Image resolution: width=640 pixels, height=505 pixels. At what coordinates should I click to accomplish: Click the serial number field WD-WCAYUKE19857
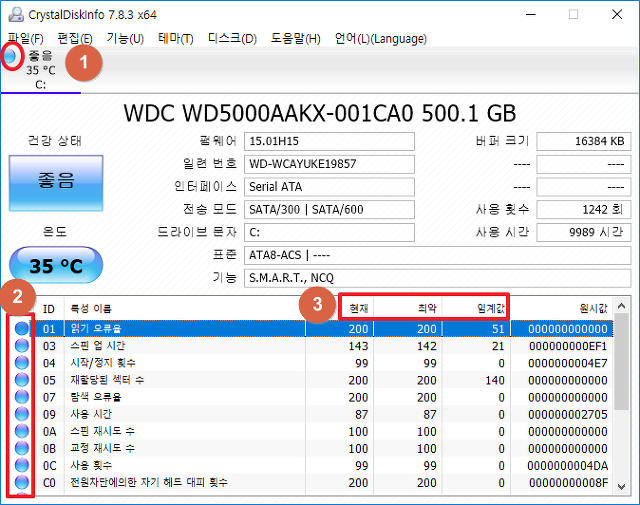tap(329, 164)
